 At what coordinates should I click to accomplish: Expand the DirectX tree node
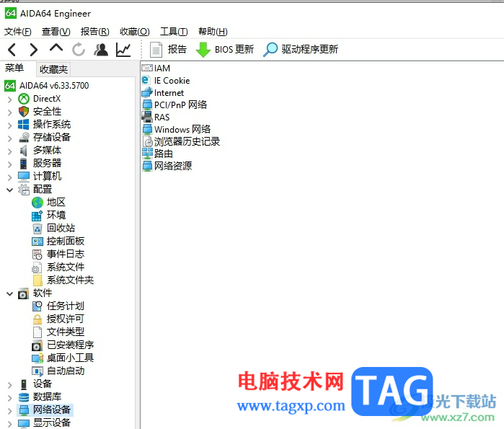(9, 99)
